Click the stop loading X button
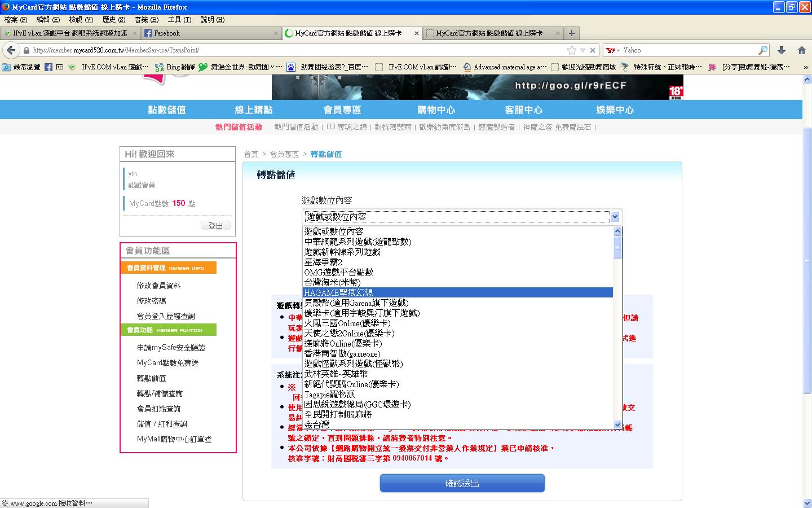The width and height of the screenshot is (812, 508). coord(593,50)
